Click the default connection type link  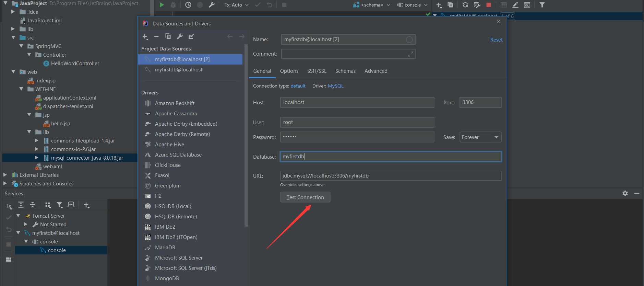tap(298, 86)
